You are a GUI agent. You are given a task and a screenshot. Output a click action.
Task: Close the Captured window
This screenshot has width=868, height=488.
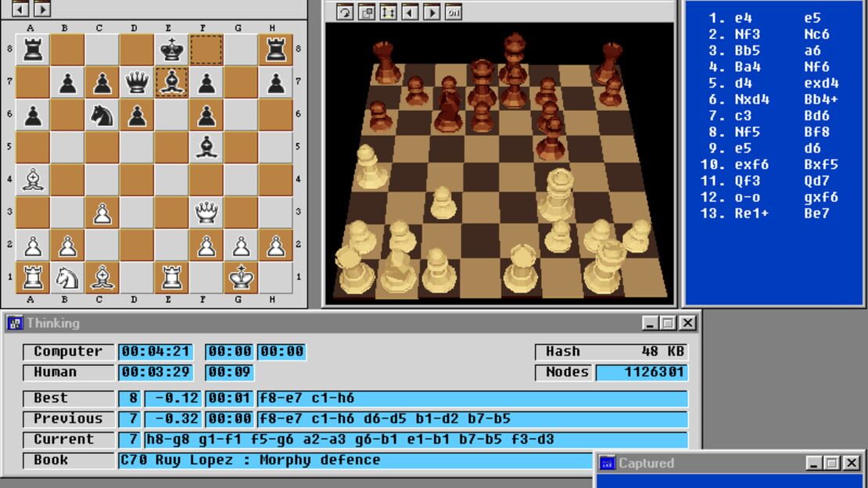[x=852, y=462]
